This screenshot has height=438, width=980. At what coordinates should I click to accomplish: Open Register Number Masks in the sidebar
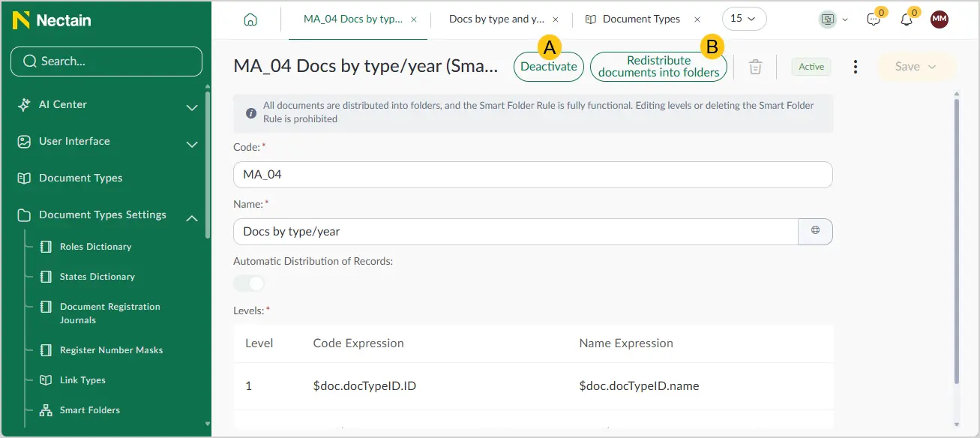[x=111, y=350]
